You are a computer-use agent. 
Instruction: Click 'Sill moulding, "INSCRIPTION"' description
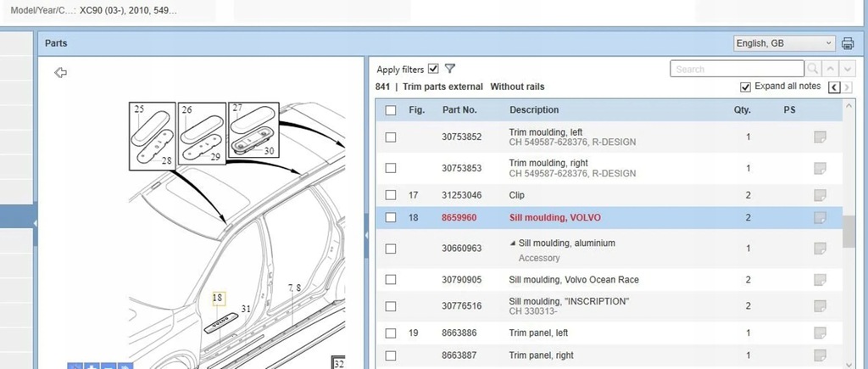point(569,301)
